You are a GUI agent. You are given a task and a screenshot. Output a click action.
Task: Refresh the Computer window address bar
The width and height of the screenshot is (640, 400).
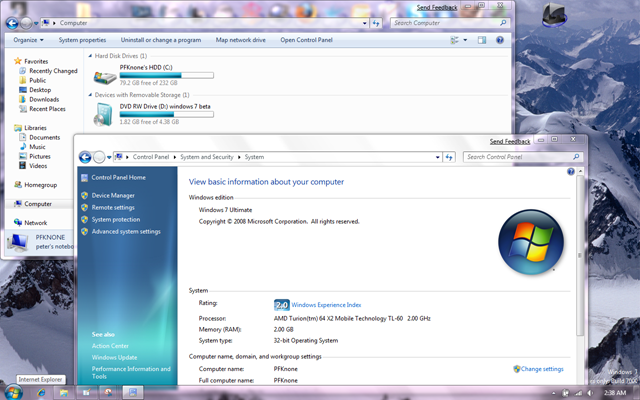click(x=376, y=23)
